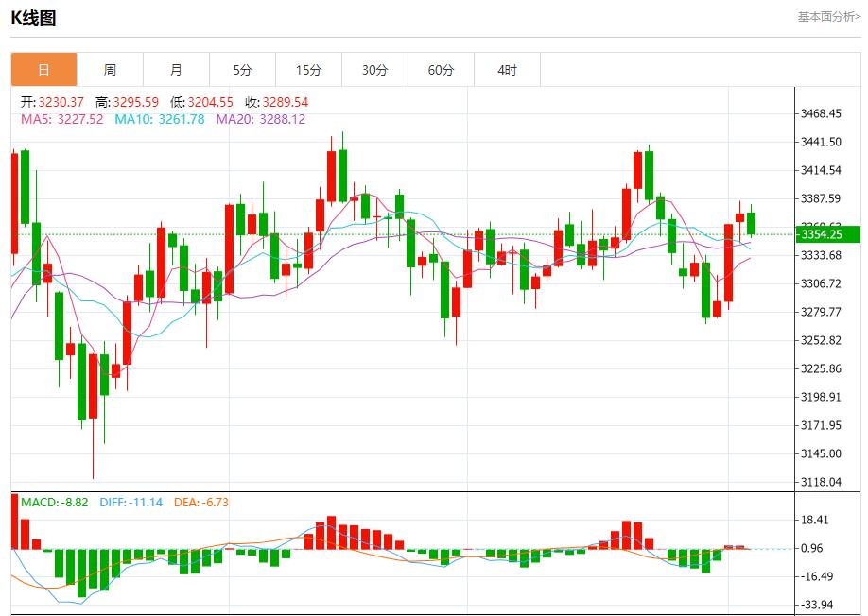Viewport: 868px width, 616px height.
Task: Switch to the 月 monthly timeframe tab
Action: (x=176, y=69)
